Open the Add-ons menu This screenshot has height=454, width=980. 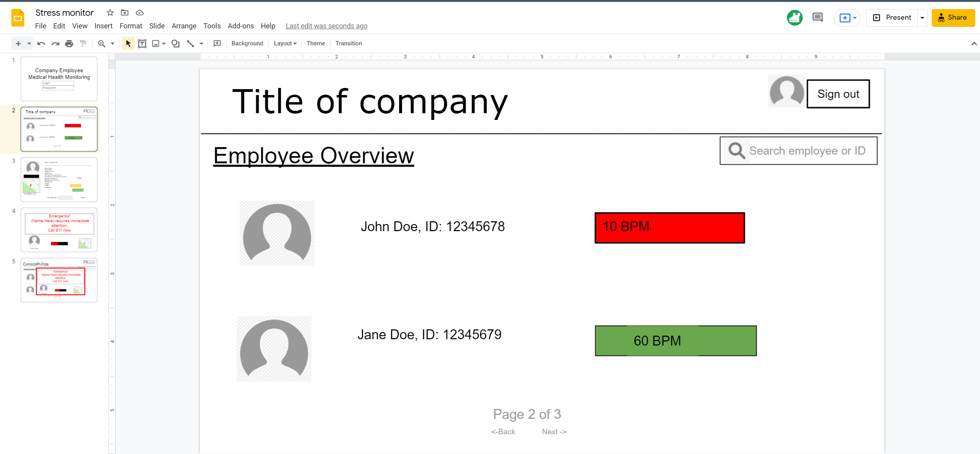click(240, 26)
